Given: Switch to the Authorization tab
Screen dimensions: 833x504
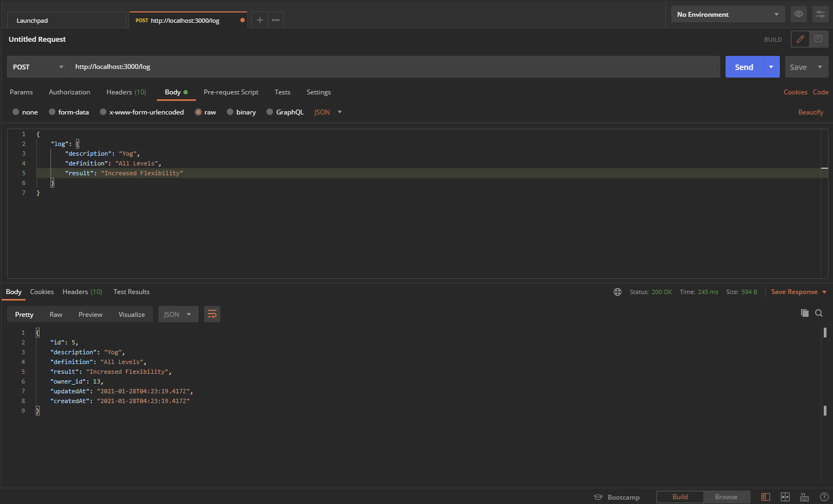Looking at the screenshot, I should click(x=69, y=92).
